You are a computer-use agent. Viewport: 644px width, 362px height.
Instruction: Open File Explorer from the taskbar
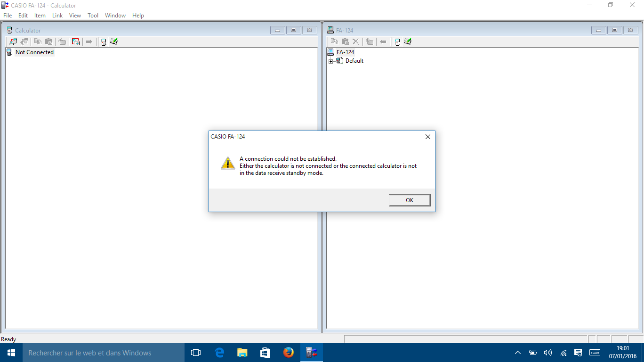[x=242, y=353]
